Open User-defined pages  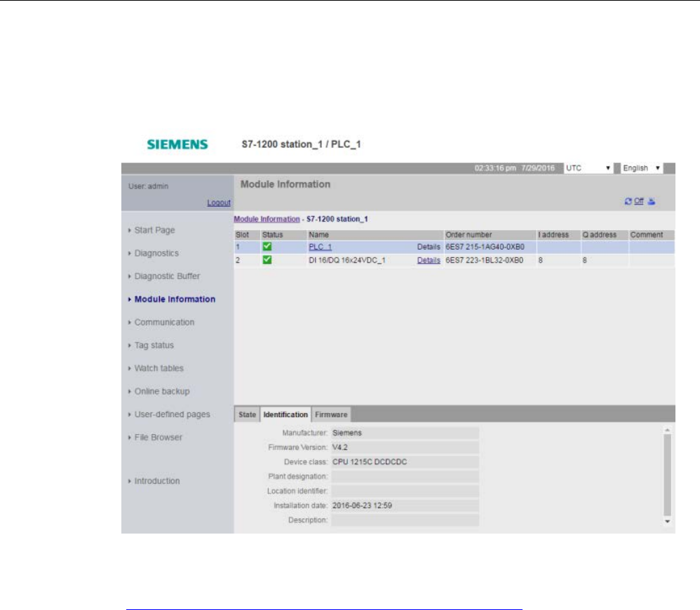(x=172, y=414)
